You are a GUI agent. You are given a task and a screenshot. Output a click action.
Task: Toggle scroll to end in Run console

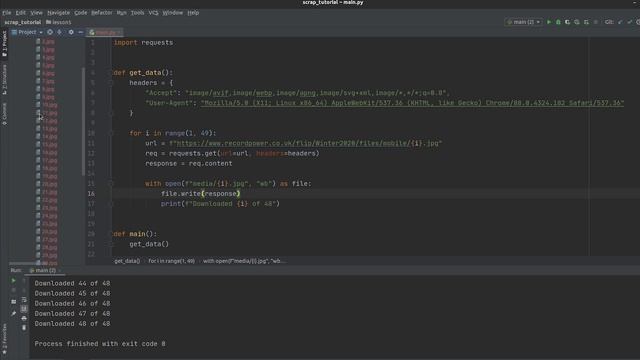(24, 309)
